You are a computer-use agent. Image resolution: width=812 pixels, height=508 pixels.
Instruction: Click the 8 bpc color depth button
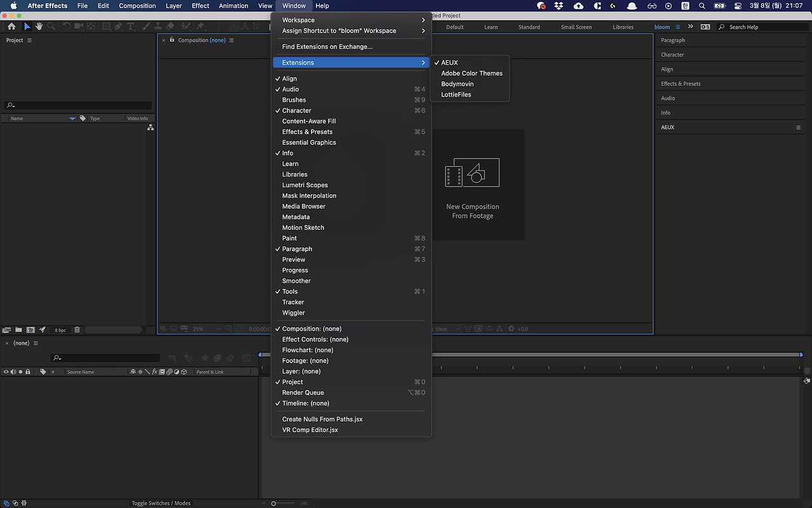(x=60, y=330)
